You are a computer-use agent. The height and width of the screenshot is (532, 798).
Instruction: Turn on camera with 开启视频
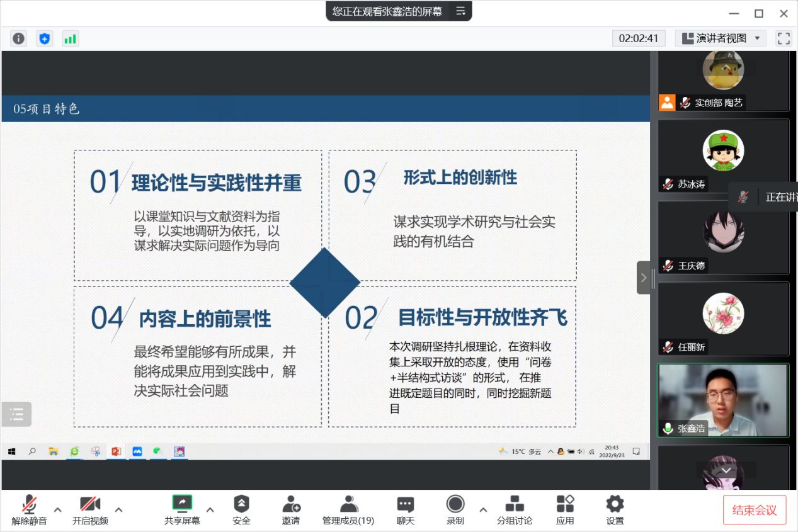90,509
